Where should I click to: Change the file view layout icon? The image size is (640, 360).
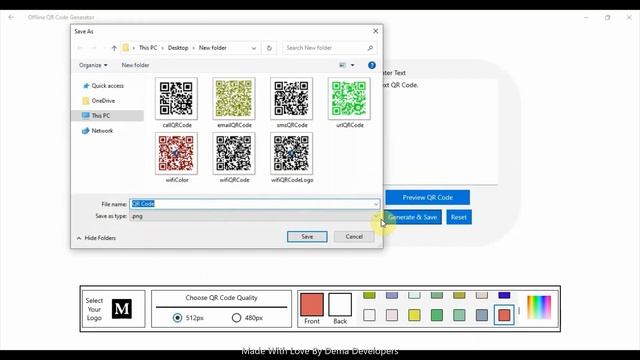[342, 65]
